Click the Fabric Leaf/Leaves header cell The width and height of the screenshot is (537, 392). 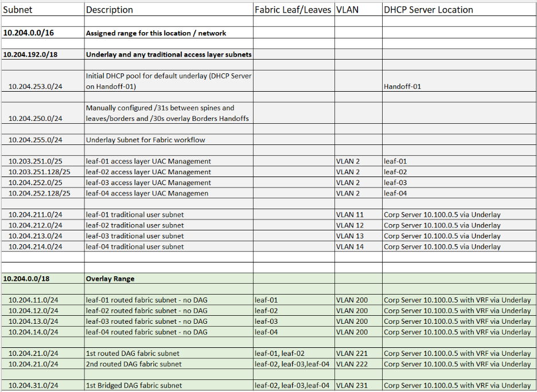pyautogui.click(x=294, y=10)
